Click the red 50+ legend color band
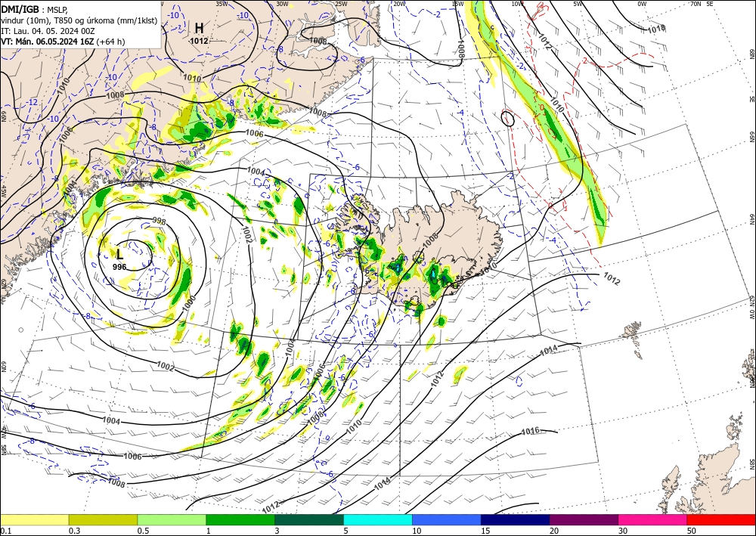This screenshot has height=536, width=756. click(721, 520)
